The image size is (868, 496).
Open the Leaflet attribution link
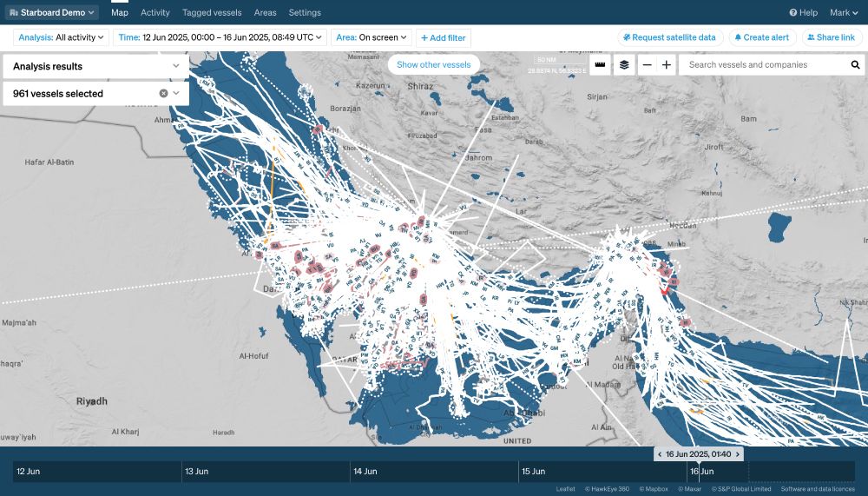[x=566, y=489]
